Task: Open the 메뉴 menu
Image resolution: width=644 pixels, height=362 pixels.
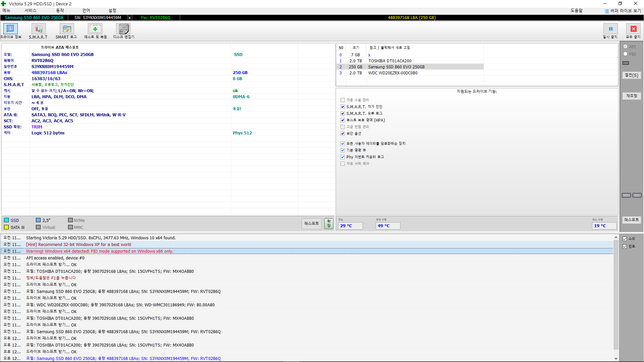Action: click(6, 11)
